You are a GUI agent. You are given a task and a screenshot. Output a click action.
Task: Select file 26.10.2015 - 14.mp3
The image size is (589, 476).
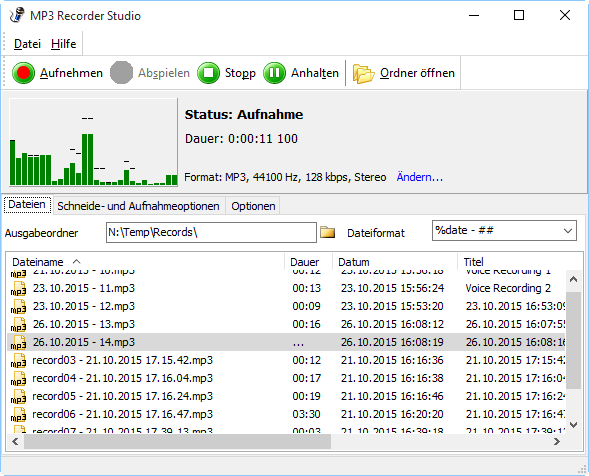(x=83, y=342)
